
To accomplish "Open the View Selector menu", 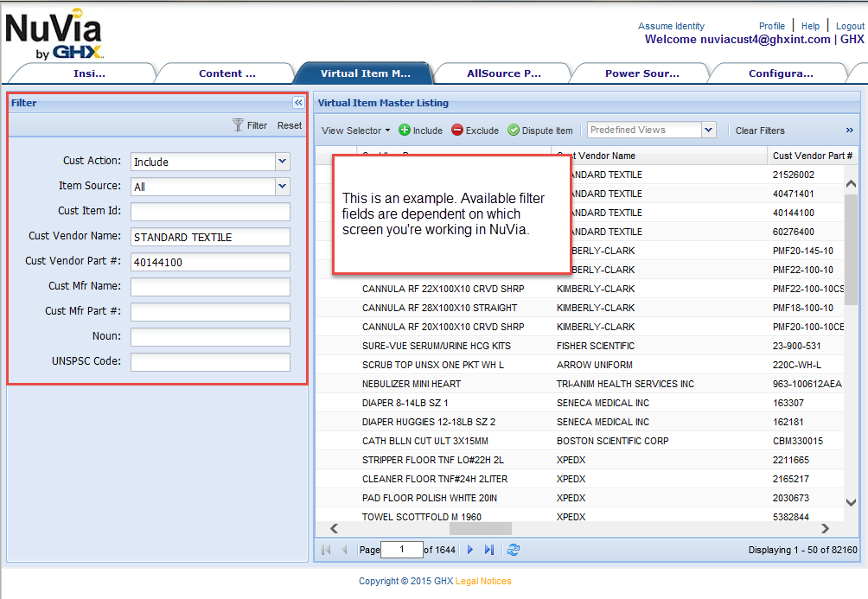I will tap(356, 131).
